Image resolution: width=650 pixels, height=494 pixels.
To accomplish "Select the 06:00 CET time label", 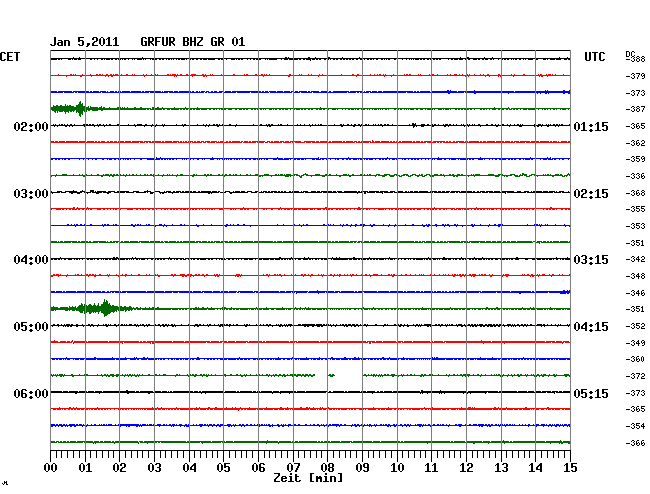I will (x=31, y=393).
